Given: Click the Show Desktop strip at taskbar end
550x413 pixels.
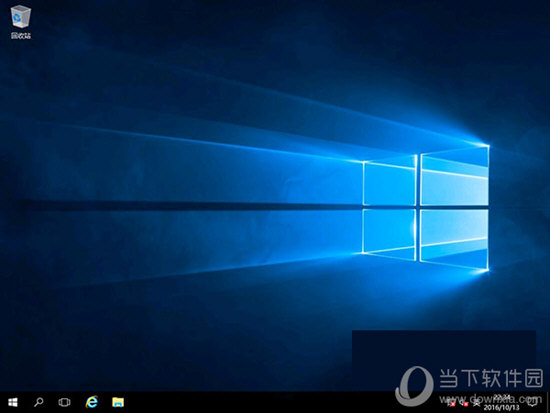Looking at the screenshot, I should [548, 402].
